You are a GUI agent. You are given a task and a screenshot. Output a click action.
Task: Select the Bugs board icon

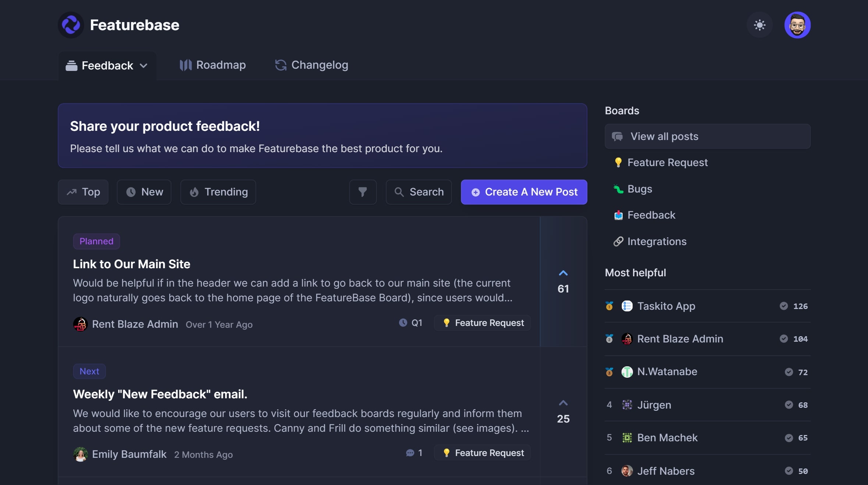click(x=618, y=189)
